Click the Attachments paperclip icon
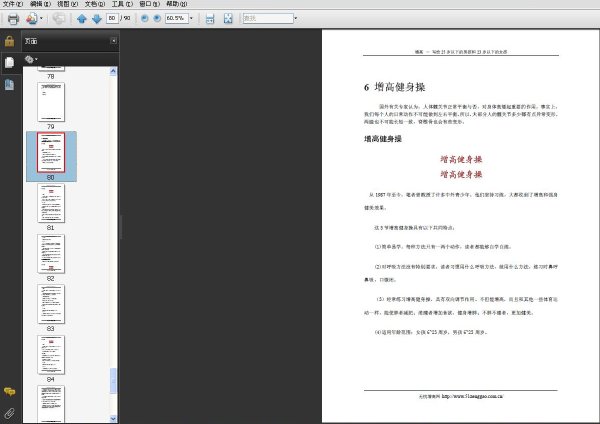The width and height of the screenshot is (600, 424). point(10,413)
